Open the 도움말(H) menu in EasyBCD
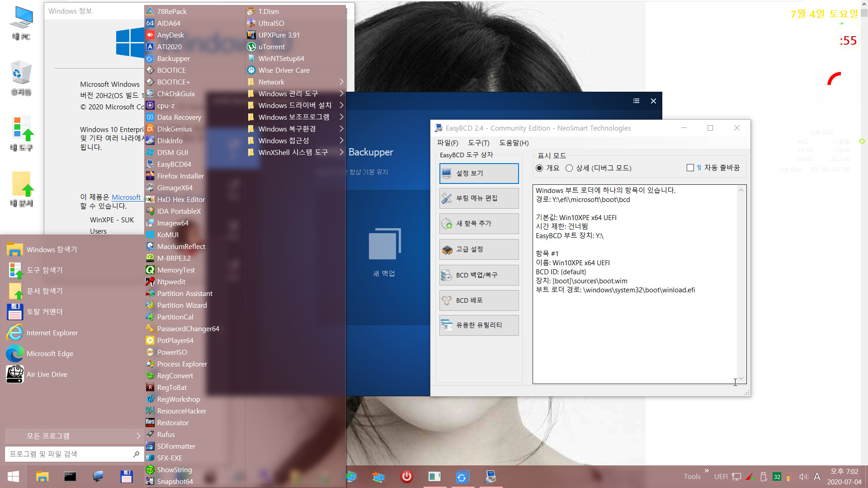Viewport: 868px width, 488px height. coord(514,143)
